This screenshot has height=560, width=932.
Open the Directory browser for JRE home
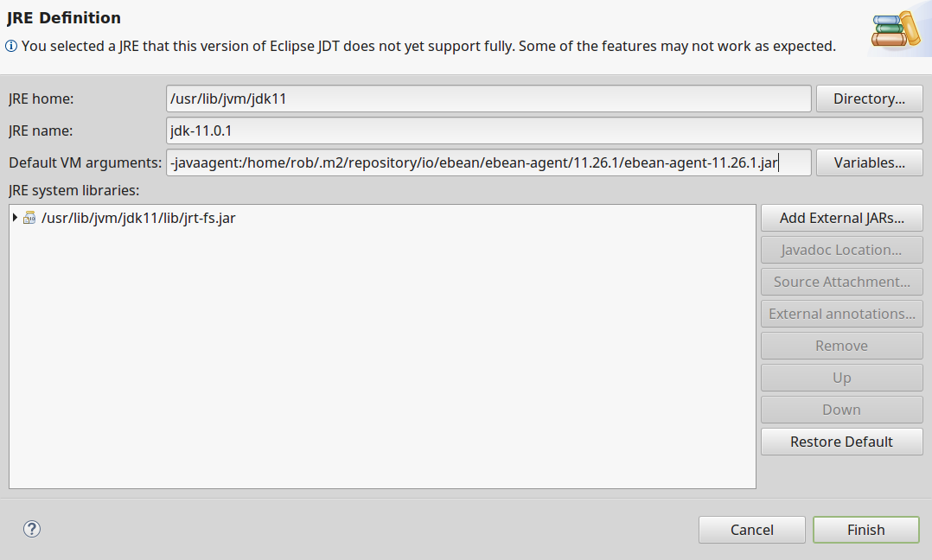869,99
